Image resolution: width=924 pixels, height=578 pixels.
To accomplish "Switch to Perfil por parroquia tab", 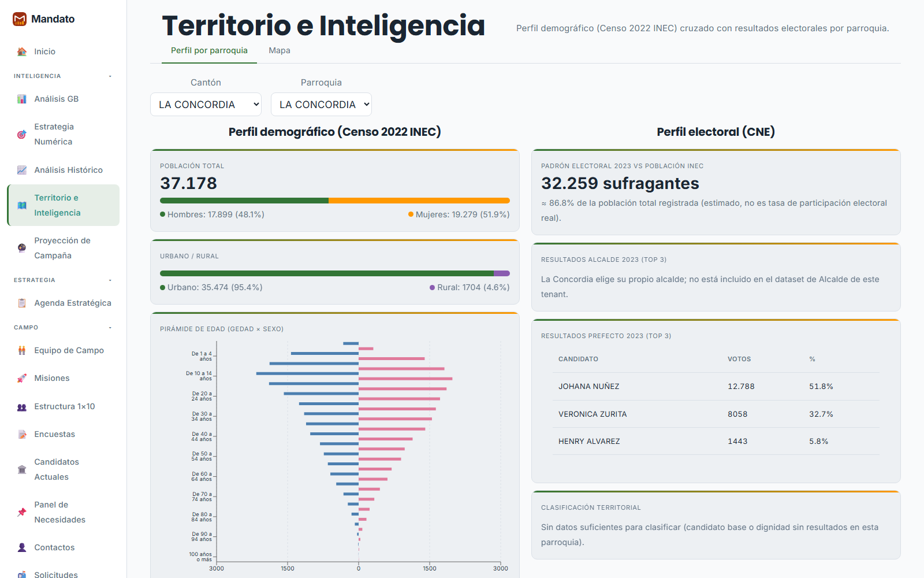I will pyautogui.click(x=209, y=50).
